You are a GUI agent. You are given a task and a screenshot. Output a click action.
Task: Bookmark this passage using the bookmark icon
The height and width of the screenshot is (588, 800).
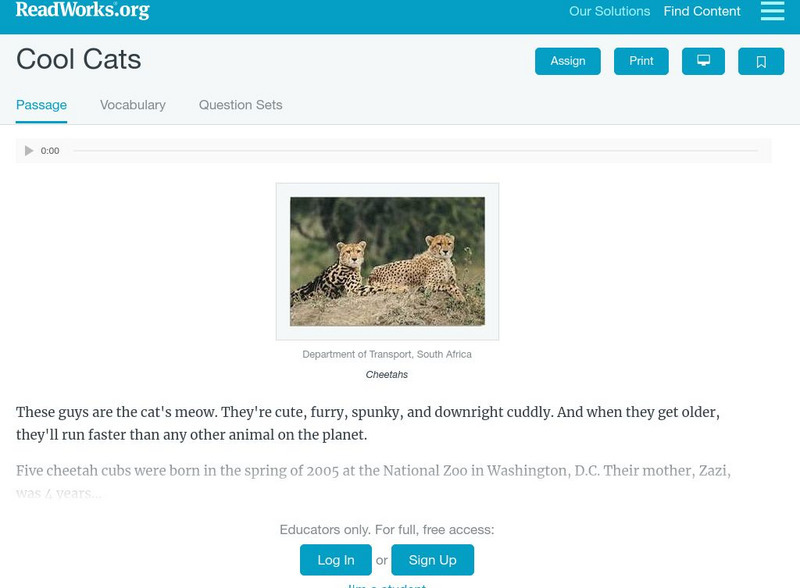(761, 61)
